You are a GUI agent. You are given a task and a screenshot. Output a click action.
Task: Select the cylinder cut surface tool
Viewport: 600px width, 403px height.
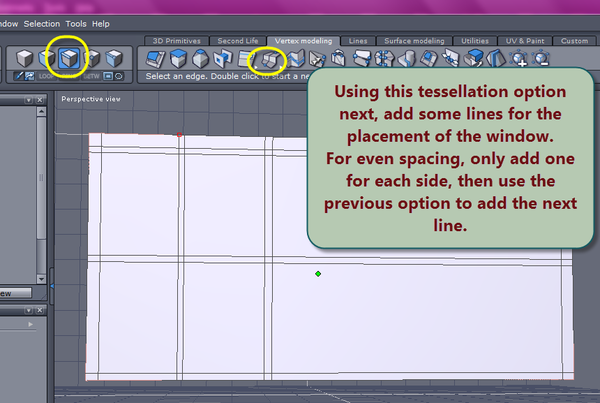pos(406,59)
